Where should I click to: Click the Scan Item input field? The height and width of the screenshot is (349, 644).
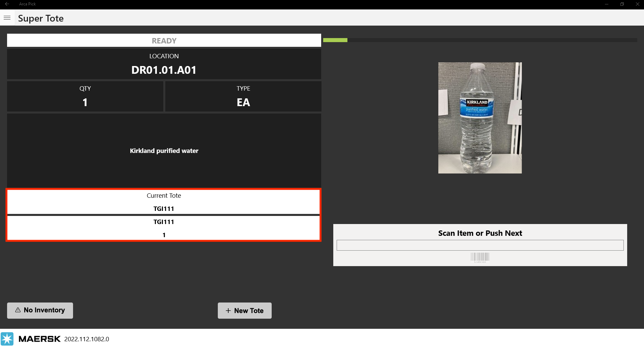480,245
